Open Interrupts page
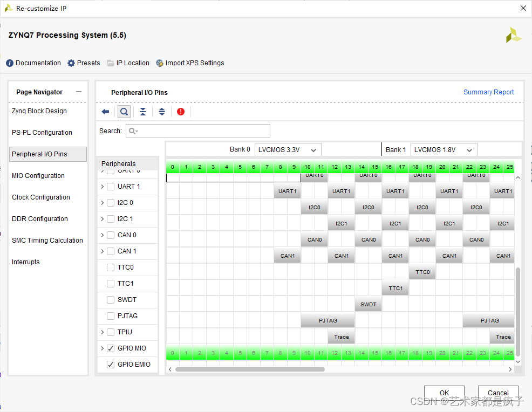This screenshot has width=532, height=412. 26,262
